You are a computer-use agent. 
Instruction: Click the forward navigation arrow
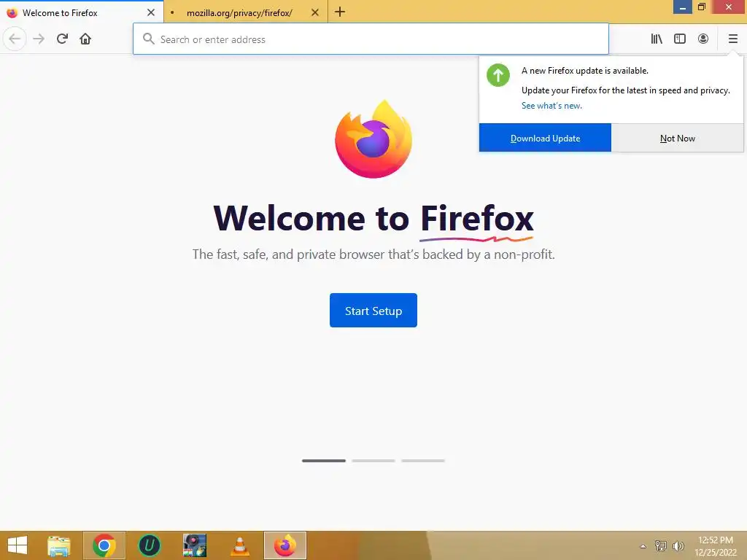[39, 39]
